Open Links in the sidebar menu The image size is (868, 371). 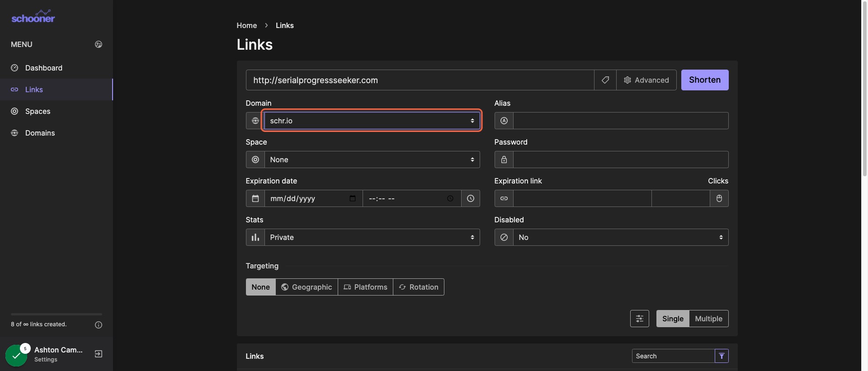57,89
